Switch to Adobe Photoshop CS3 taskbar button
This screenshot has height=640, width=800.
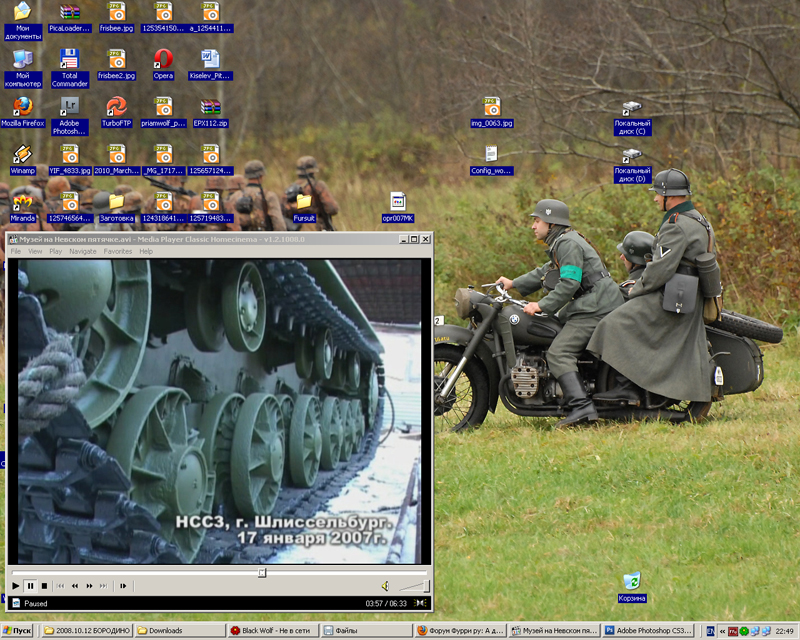(648, 631)
